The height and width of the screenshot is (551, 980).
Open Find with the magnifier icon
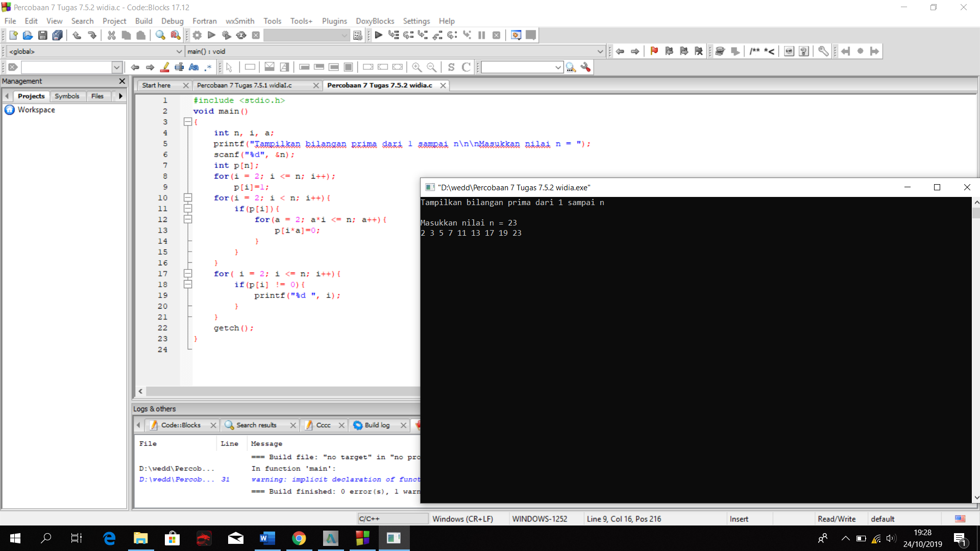click(160, 35)
